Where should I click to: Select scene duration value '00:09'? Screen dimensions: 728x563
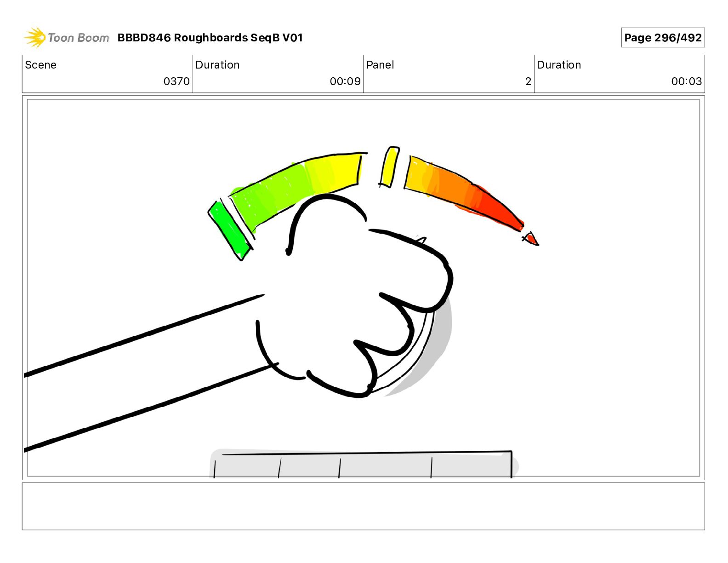pyautogui.click(x=345, y=81)
